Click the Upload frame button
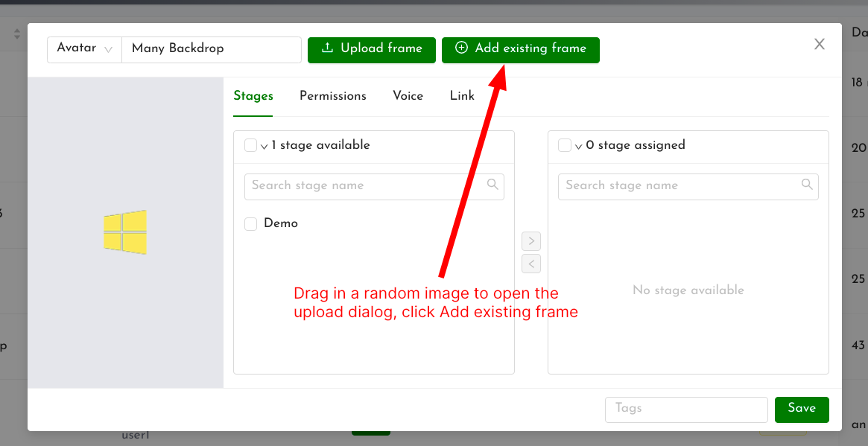Viewport: 868px width, 446px height. pos(371,50)
